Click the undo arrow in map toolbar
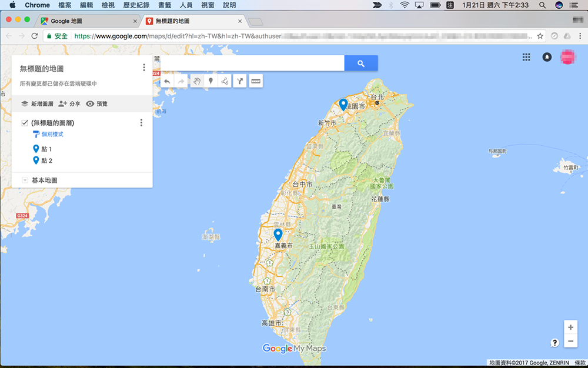 [167, 81]
